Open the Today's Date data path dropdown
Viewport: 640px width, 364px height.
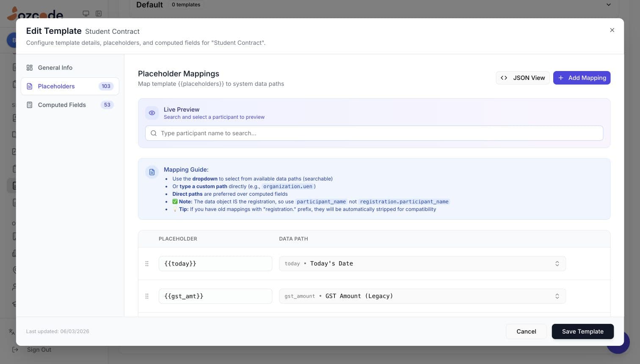tap(422, 263)
